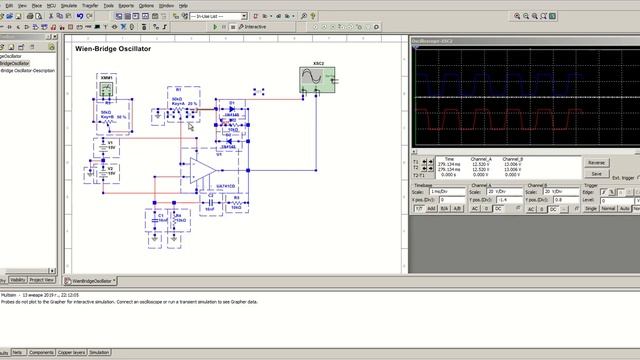
Task: Click the Redo toolbar icon
Action: coord(89,16)
